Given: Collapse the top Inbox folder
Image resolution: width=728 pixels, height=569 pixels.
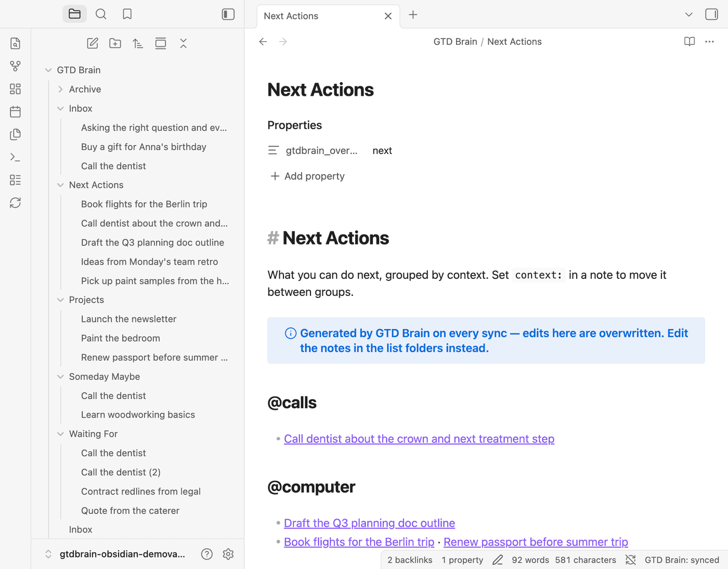Looking at the screenshot, I should pos(60,109).
